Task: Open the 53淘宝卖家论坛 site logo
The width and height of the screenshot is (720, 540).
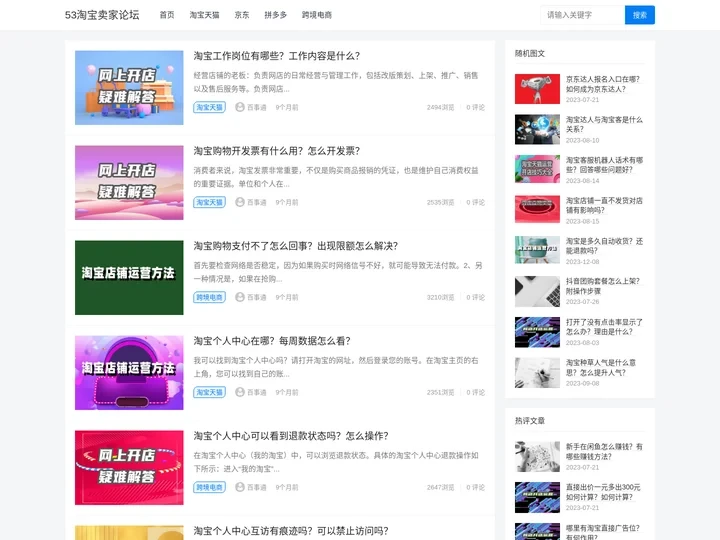Action: click(102, 15)
